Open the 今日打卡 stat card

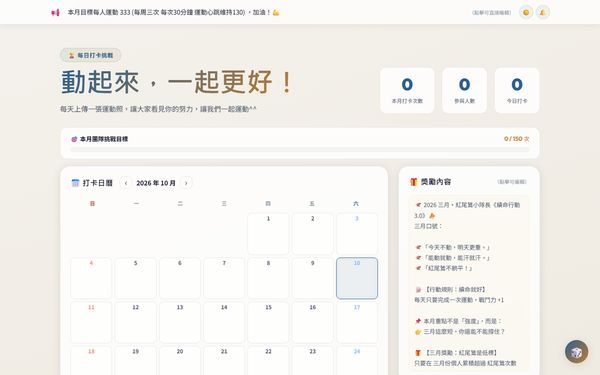[517, 90]
